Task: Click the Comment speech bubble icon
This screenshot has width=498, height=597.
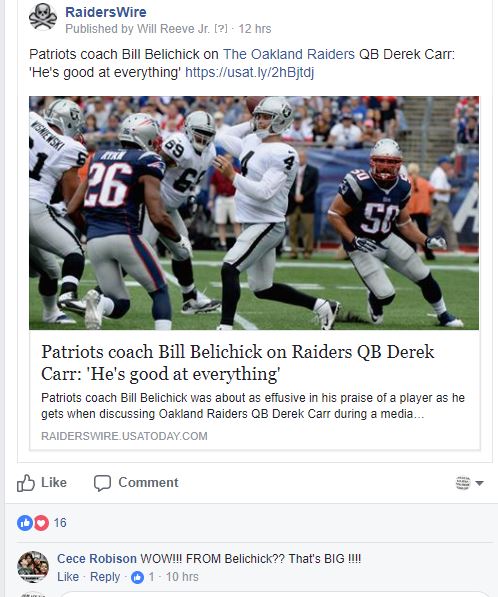Action: [x=102, y=483]
